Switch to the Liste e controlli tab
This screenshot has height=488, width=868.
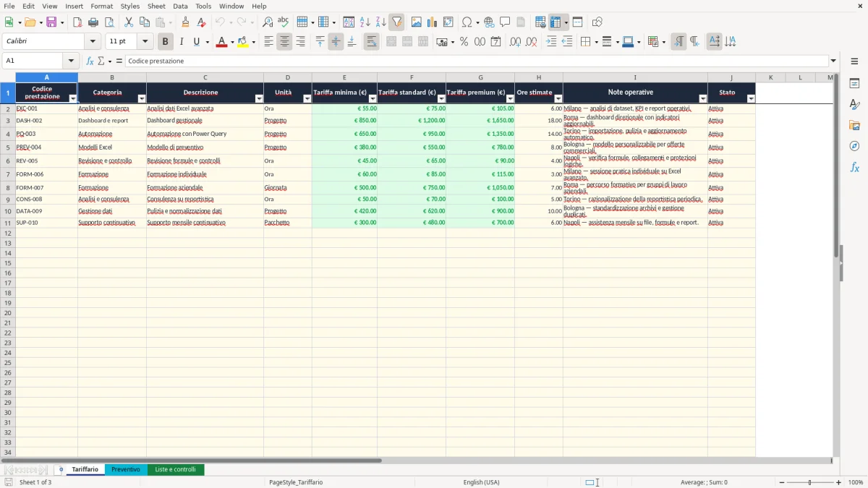pyautogui.click(x=176, y=470)
